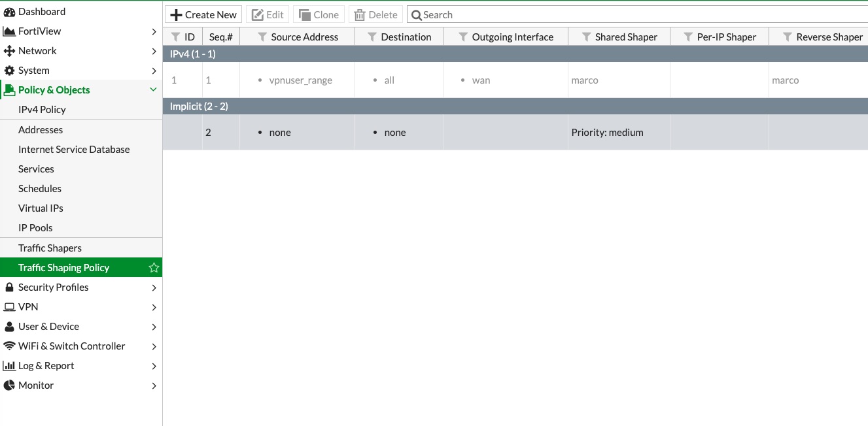The height and width of the screenshot is (426, 868).
Task: Expand the Log & Report chevron
Action: [x=154, y=366]
